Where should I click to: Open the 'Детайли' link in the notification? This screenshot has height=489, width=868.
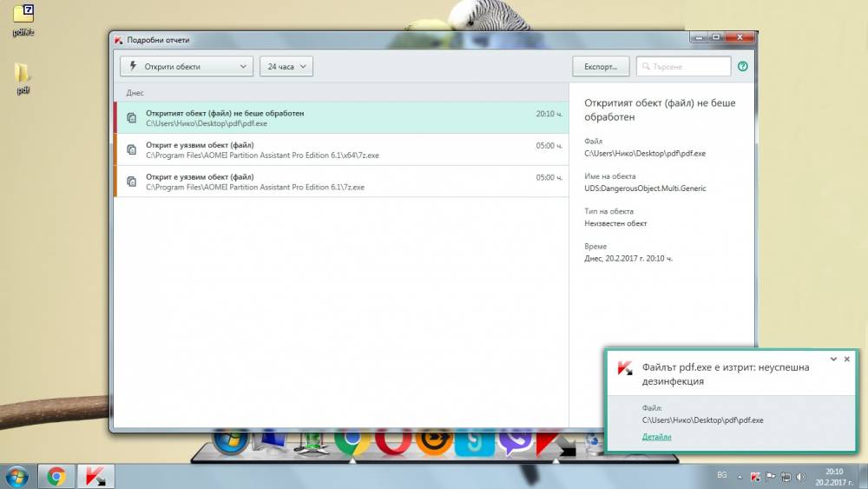coord(656,437)
